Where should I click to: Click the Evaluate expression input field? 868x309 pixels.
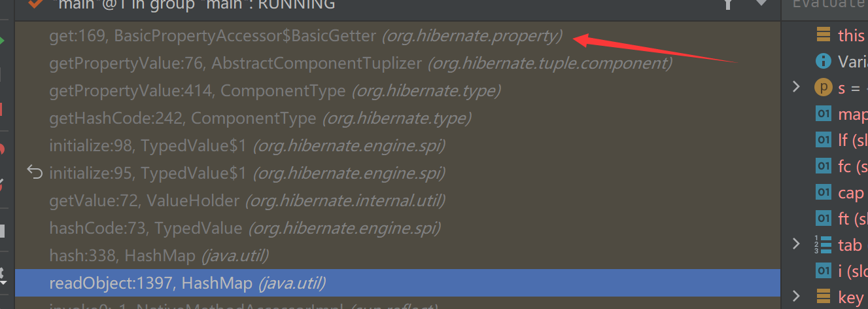coord(827,5)
